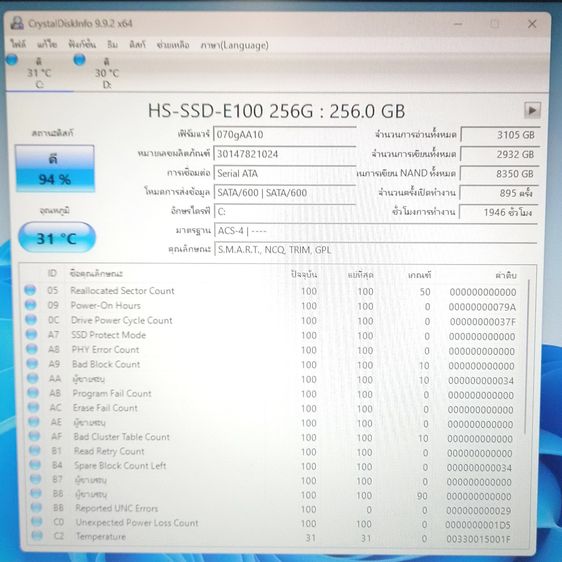Screen dimensions: 562x562
Task: Select the Unexpected Power Loss Count attribute name
Action: [x=137, y=523]
